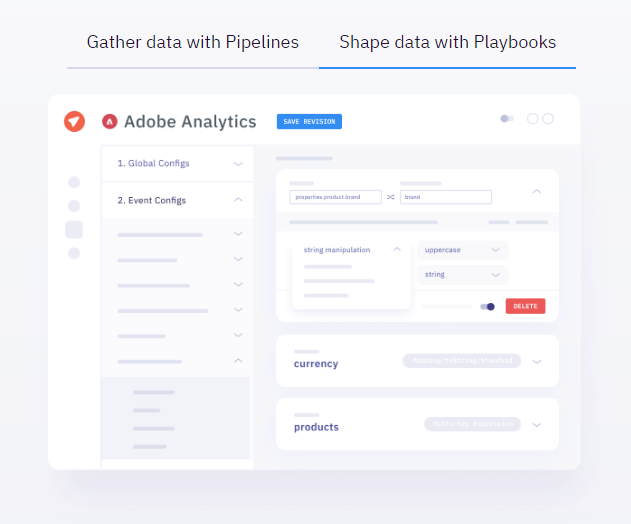Collapse the string manipulation dropdown

click(x=397, y=250)
